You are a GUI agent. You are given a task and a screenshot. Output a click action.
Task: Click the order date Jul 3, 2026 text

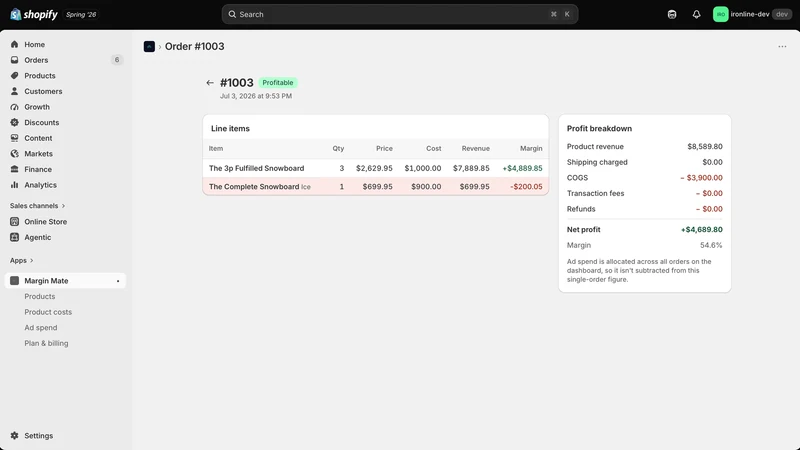coord(256,96)
